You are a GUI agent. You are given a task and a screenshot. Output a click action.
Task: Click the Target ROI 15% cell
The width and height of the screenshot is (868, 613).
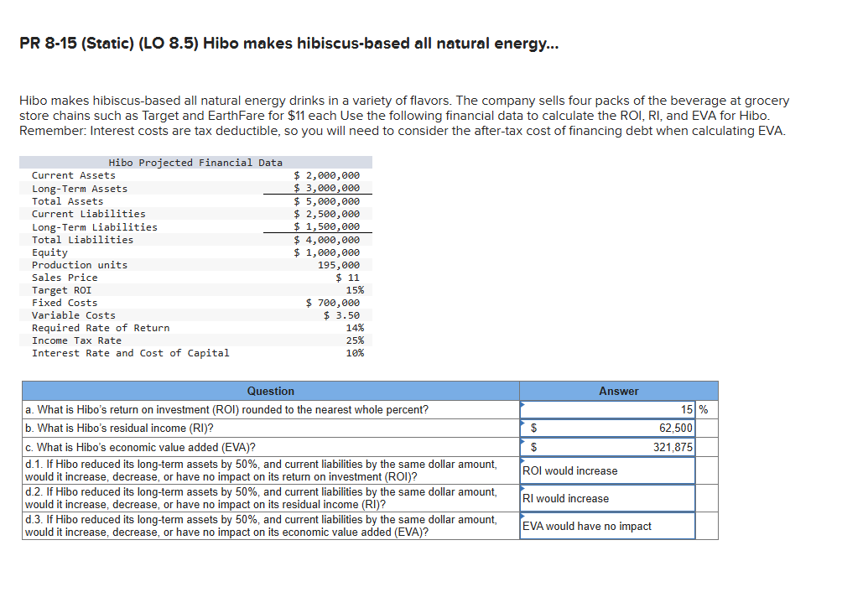355,289
